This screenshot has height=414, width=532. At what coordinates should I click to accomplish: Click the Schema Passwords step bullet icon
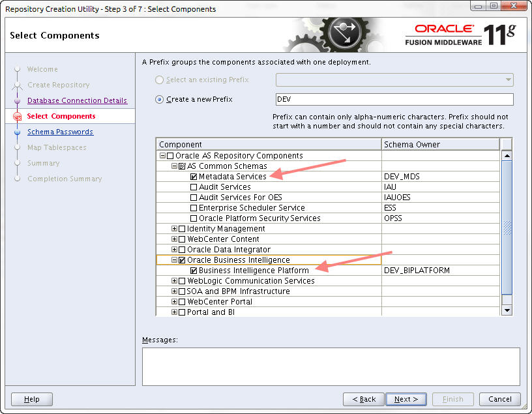pos(18,132)
